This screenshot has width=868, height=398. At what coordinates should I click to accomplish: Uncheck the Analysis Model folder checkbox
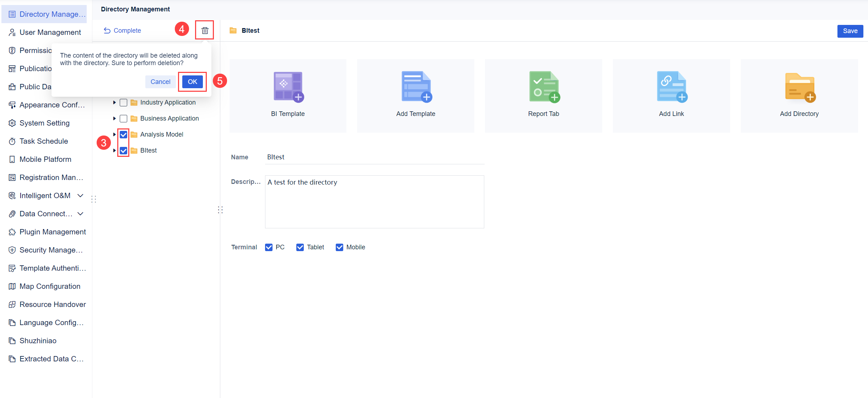123,134
